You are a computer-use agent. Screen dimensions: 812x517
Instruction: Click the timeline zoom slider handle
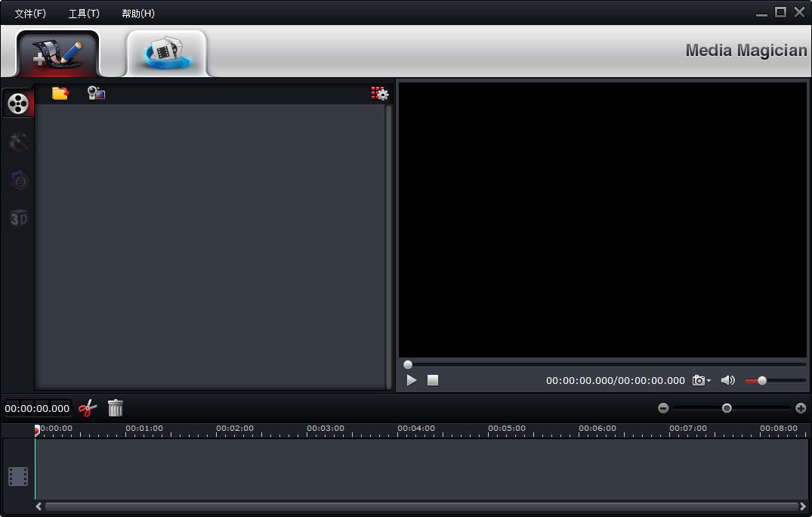point(727,408)
